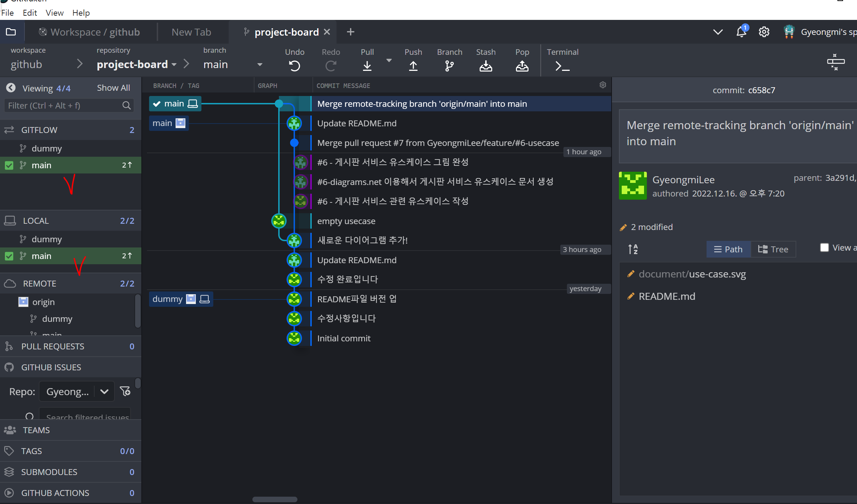The width and height of the screenshot is (857, 504).
Task: Switch to the New Tab tab
Action: [191, 32]
